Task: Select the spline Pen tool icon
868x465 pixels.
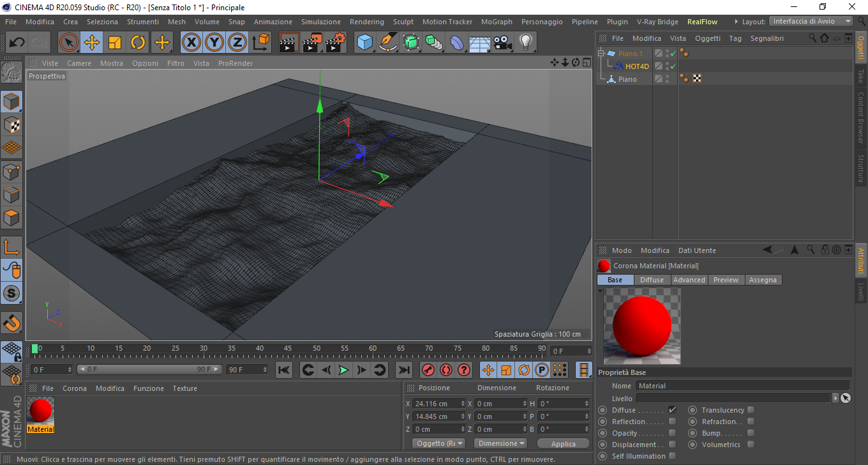Action: coord(387,43)
